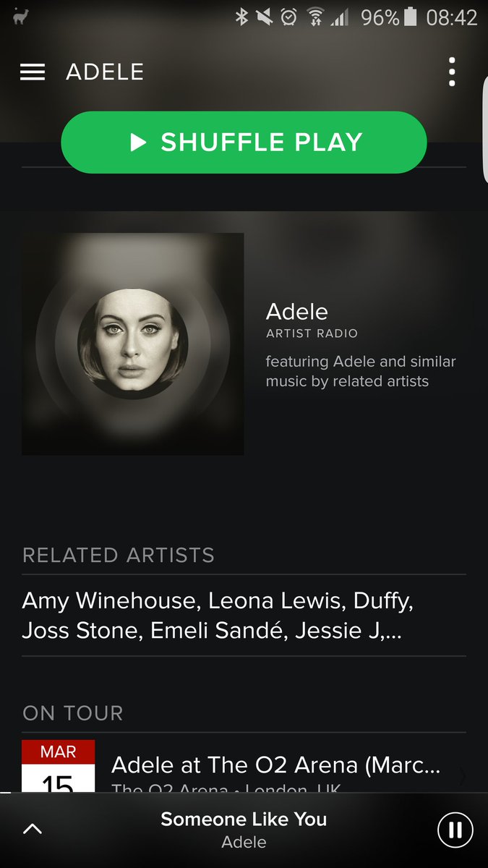Open the Adele at The O2 Arena event
Screen dimensions: 488x868
pyautogui.click(x=275, y=765)
